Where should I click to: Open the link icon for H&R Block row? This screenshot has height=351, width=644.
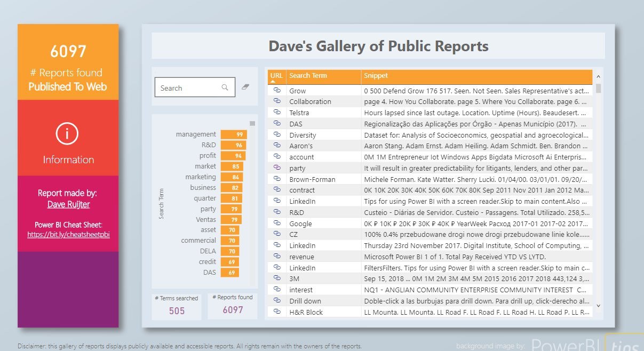[x=277, y=312]
